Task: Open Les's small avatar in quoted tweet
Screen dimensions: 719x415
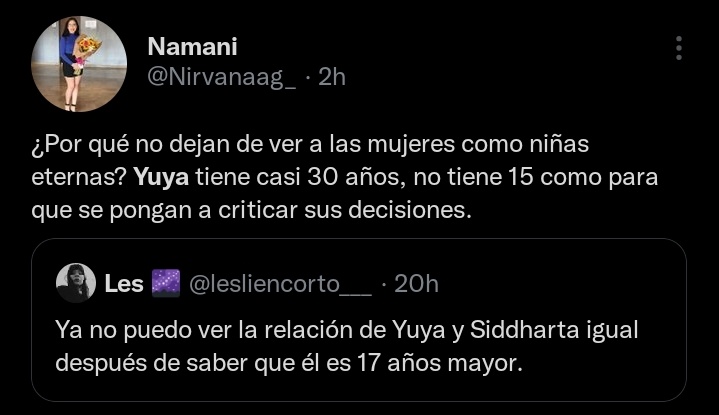Action: tap(76, 283)
